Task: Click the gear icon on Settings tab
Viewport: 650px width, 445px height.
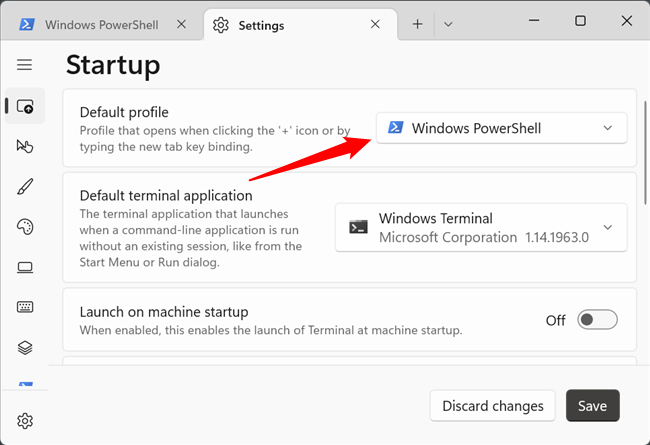Action: click(x=221, y=25)
